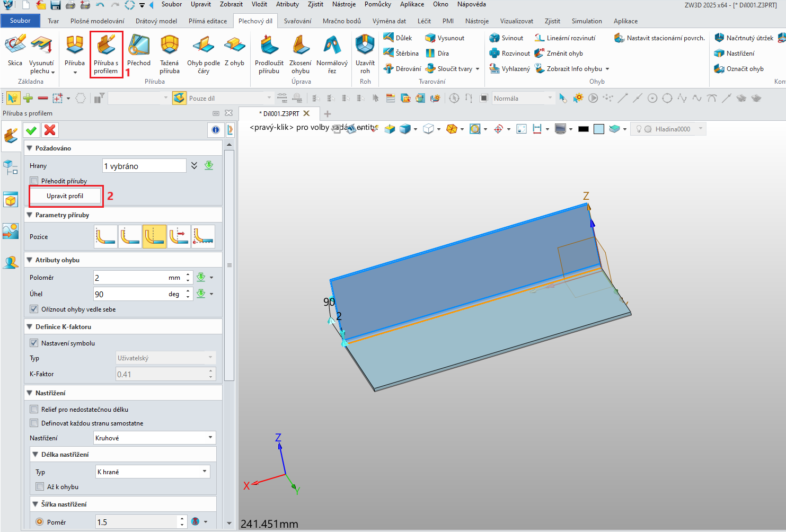Image resolution: width=786 pixels, height=532 pixels.
Task: Click the Lineární rozvinutí command
Action: coord(565,38)
